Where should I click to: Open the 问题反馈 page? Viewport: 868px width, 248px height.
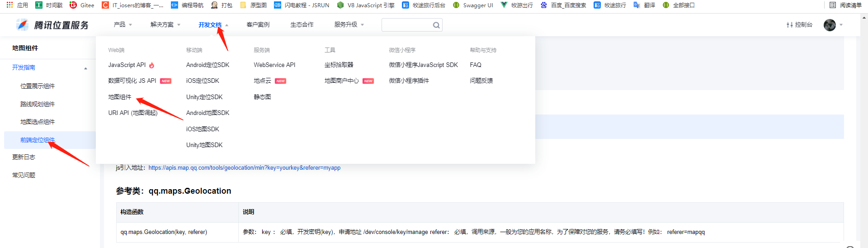click(x=481, y=81)
